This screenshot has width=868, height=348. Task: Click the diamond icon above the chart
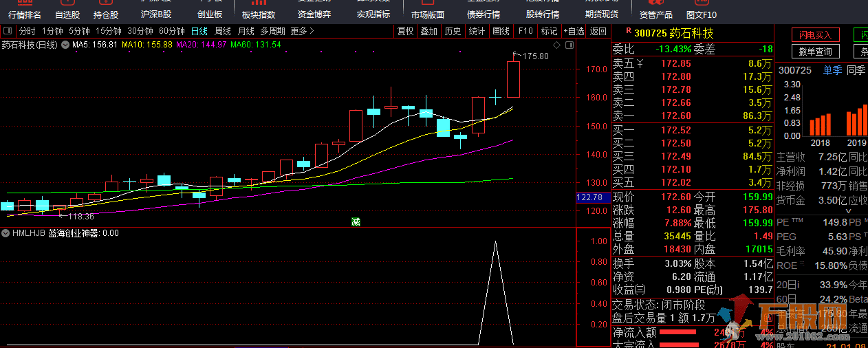pos(556,45)
